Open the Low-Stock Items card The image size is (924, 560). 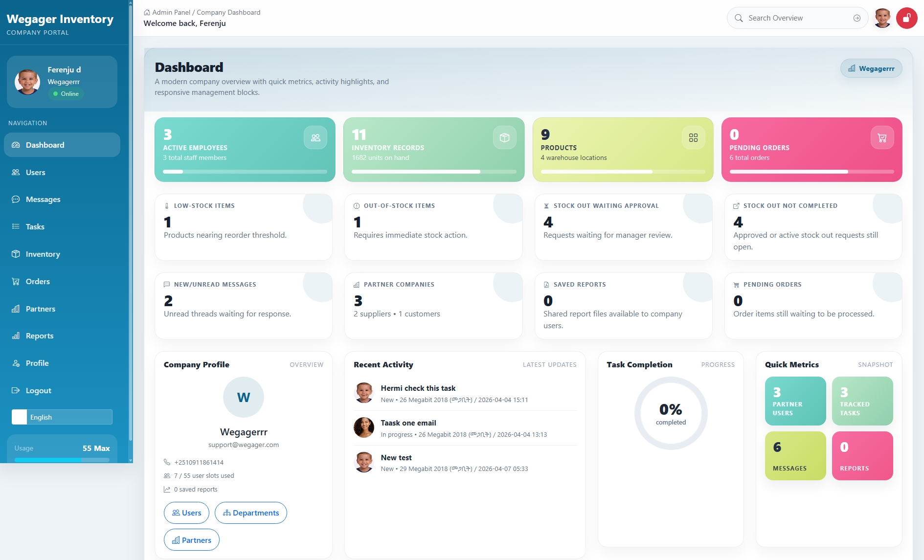[244, 227]
